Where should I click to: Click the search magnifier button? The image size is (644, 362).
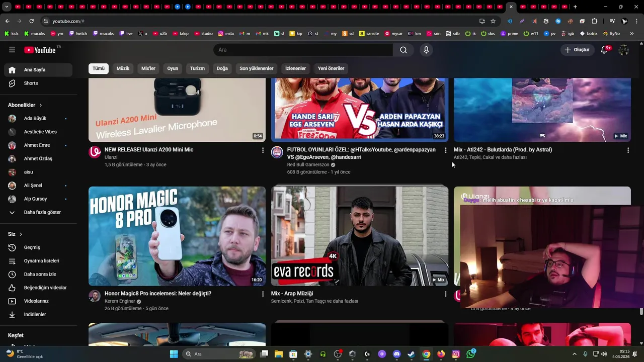[x=404, y=50]
